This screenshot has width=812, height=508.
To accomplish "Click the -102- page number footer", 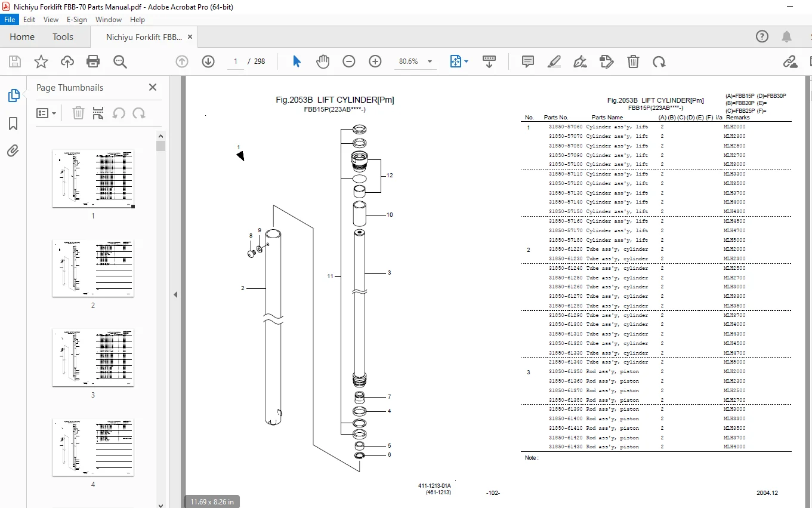I will coord(493,493).
